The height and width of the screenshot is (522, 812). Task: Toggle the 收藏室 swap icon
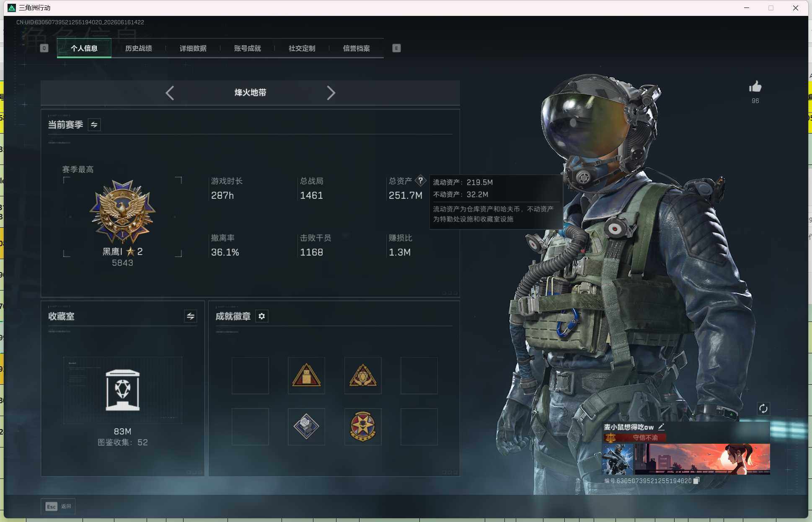point(191,316)
